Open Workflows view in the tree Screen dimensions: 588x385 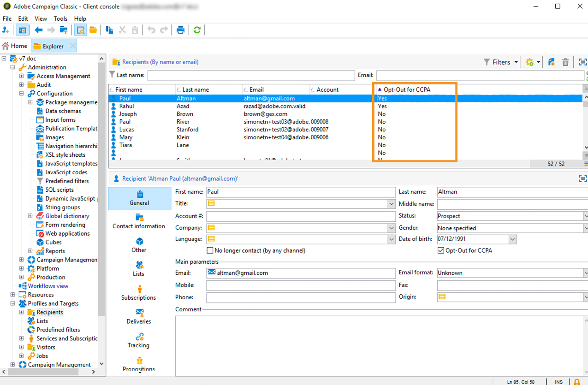48,286
